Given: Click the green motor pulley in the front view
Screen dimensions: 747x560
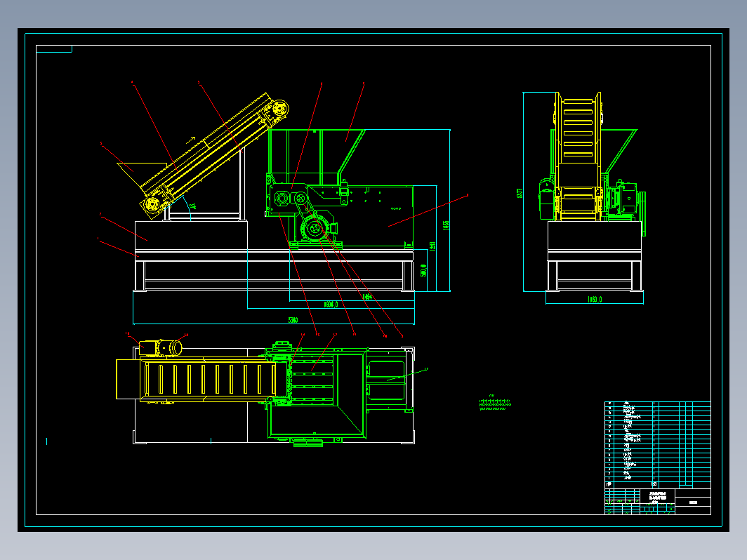Looking at the screenshot, I should pyautogui.click(x=314, y=229).
